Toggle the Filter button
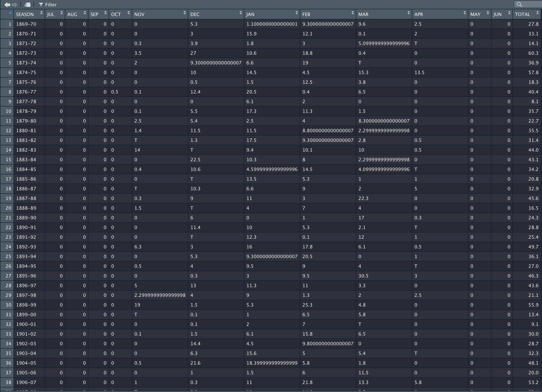The width and height of the screenshot is (542, 392). tap(48, 5)
